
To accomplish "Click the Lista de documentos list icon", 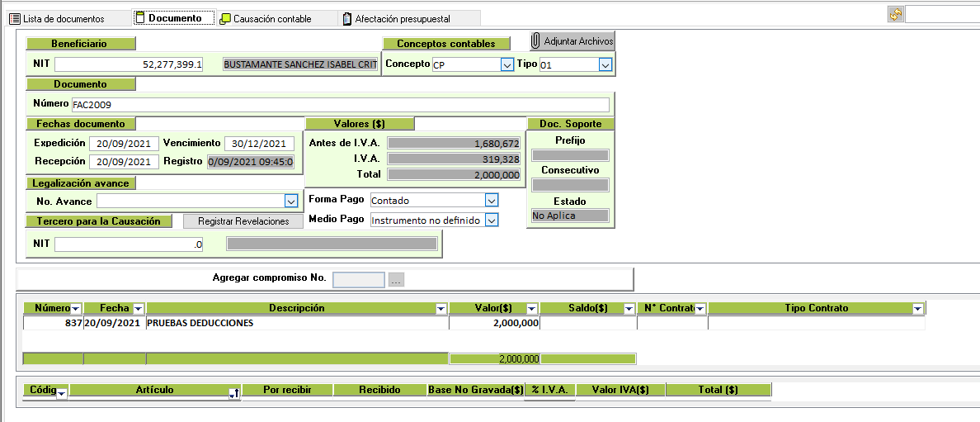I will pyautogui.click(x=14, y=18).
